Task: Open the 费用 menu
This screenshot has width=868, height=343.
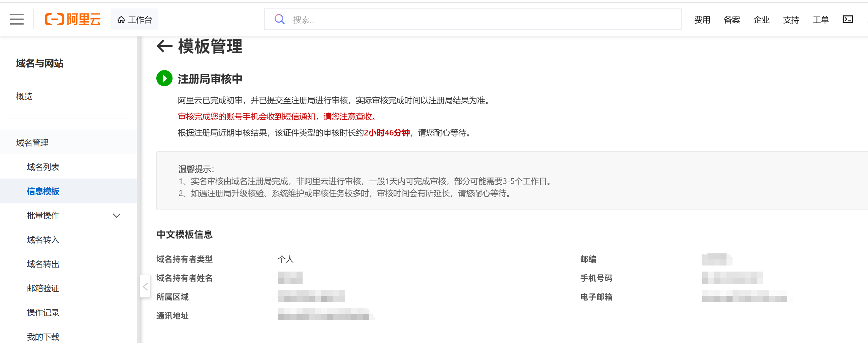Action: tap(702, 20)
